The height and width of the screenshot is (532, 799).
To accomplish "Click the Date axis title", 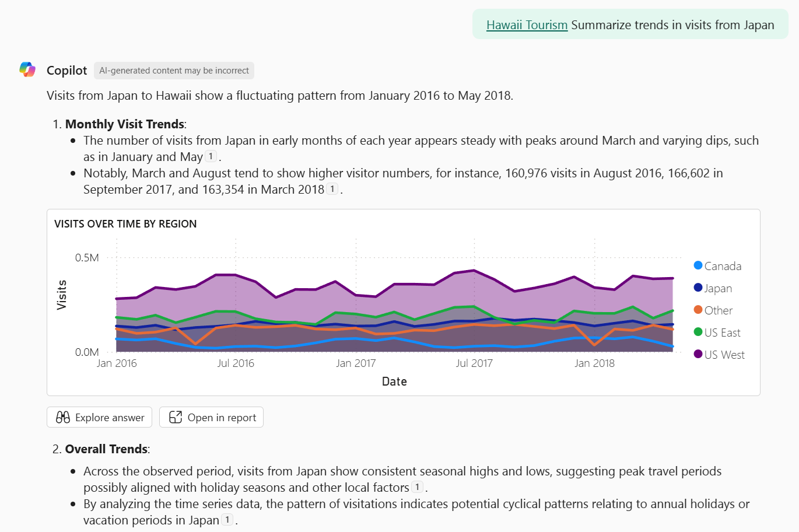I will (x=394, y=381).
